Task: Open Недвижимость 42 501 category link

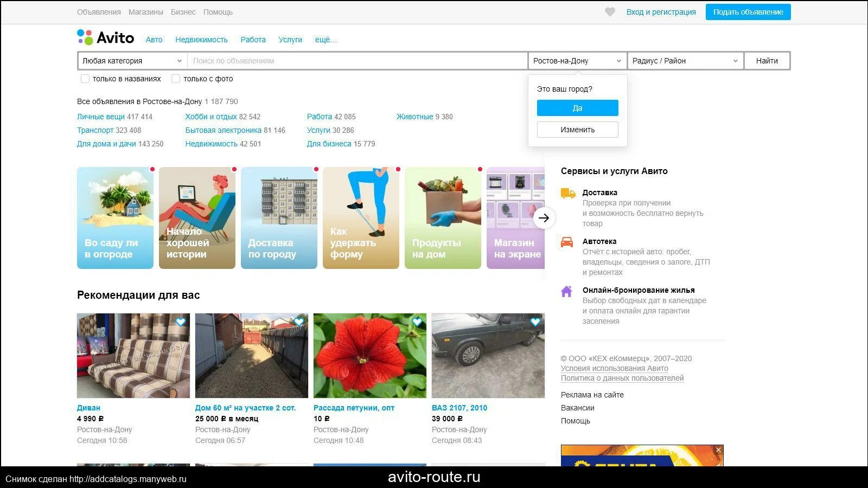Action: coord(212,144)
